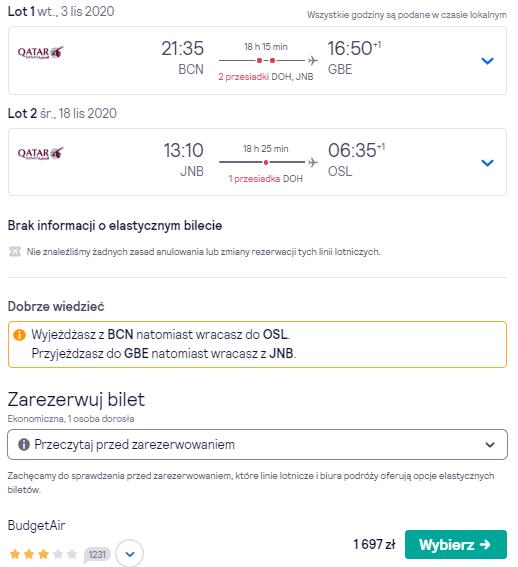The width and height of the screenshot is (518, 567).
Task: Click Qatar Airways logo in Lot 2
Action: (41, 154)
